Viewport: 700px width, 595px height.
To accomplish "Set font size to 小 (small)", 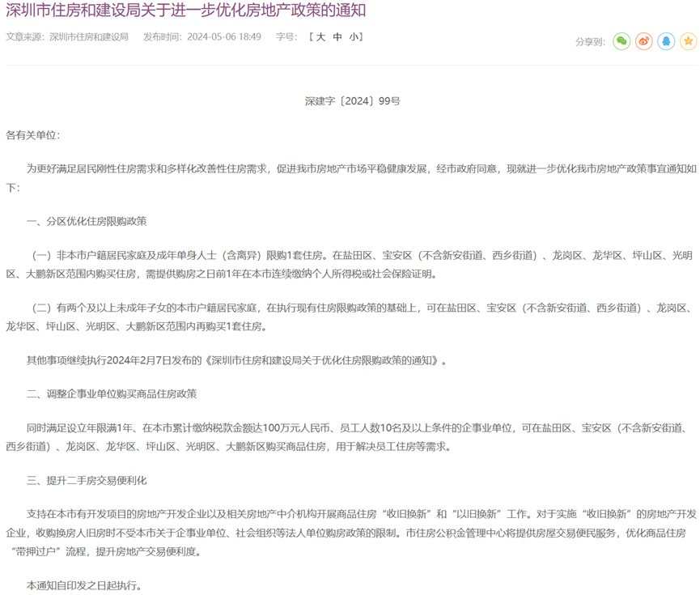I will click(x=354, y=37).
